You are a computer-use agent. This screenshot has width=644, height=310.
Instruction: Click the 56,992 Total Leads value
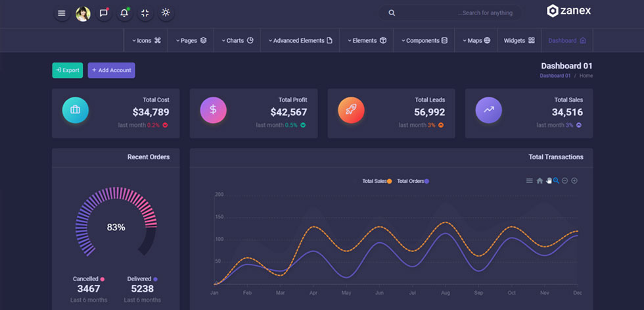click(430, 112)
